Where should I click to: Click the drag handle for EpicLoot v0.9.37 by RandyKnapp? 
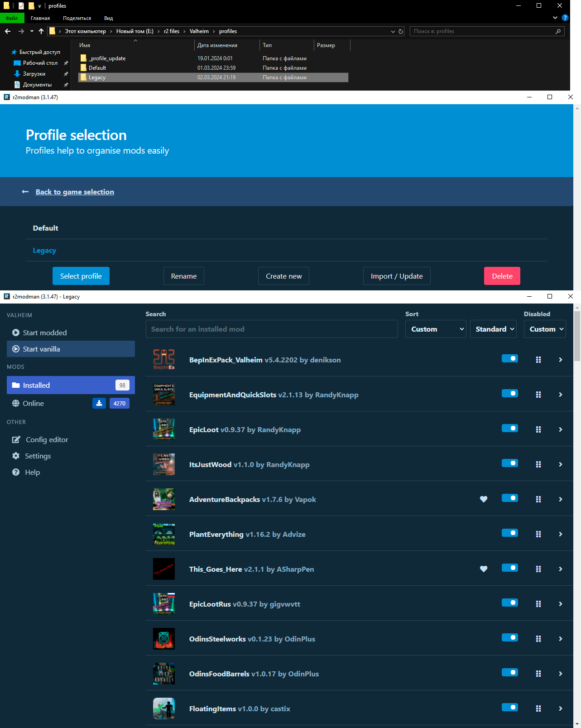[538, 429]
